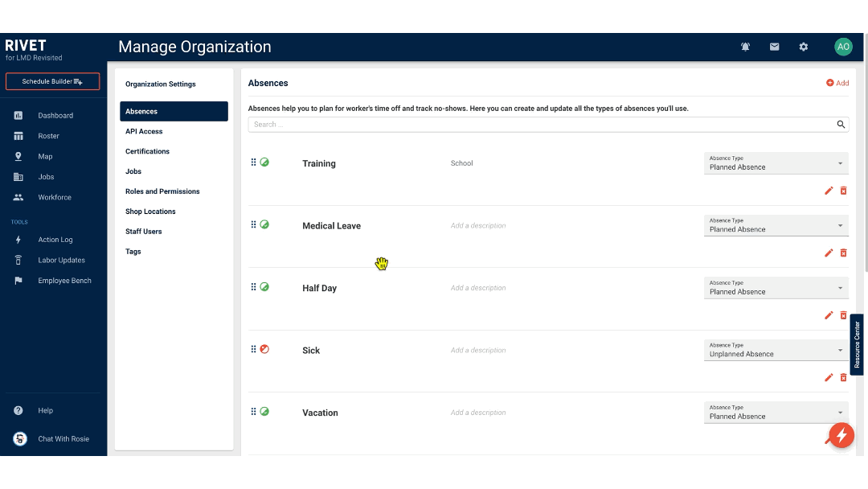Open the Absence Type dropdown for Medical Leave
This screenshot has width=868, height=489.
pos(776,225)
